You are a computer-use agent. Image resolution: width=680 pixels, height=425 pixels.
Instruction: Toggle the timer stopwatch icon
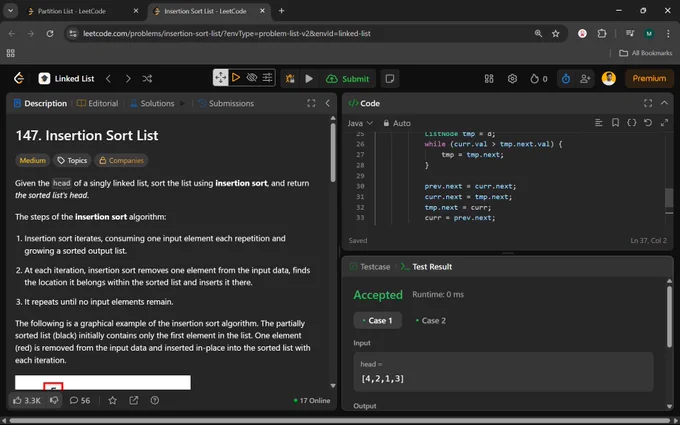coord(566,78)
